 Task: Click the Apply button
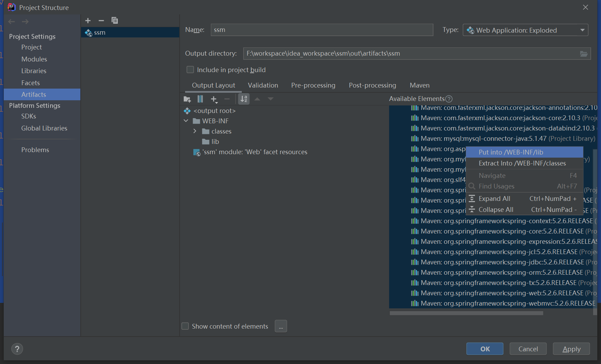[571, 349]
